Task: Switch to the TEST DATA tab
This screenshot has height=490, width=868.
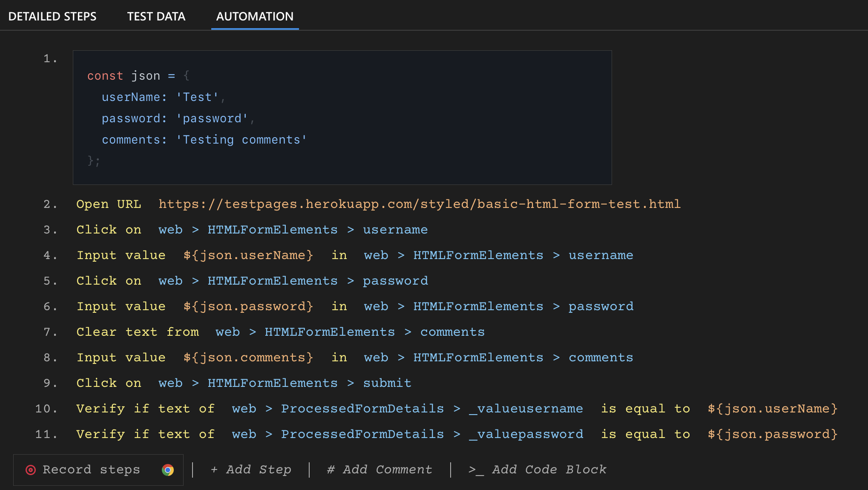Action: tap(156, 16)
